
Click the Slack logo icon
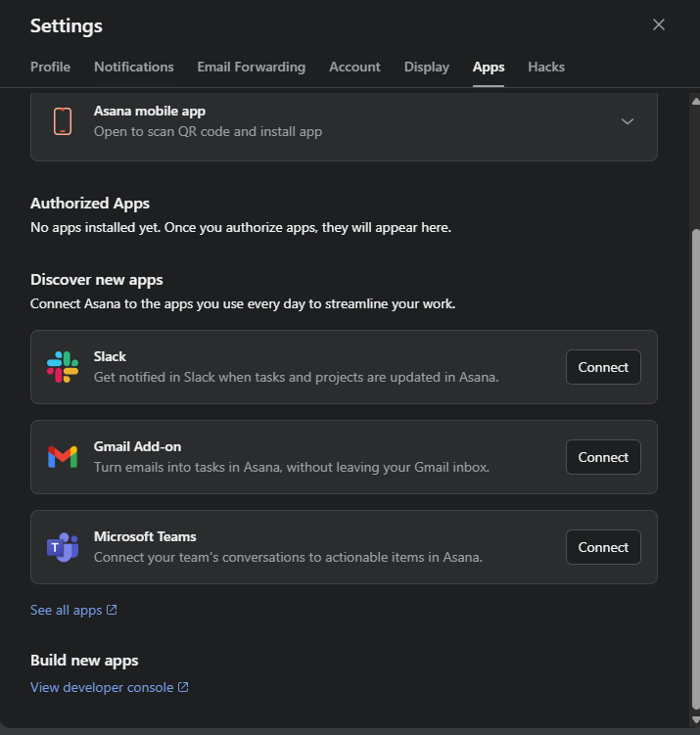(63, 367)
